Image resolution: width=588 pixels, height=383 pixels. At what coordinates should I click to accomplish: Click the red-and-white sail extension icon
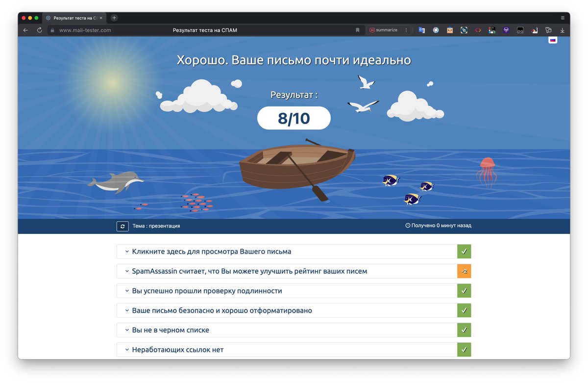pyautogui.click(x=535, y=30)
